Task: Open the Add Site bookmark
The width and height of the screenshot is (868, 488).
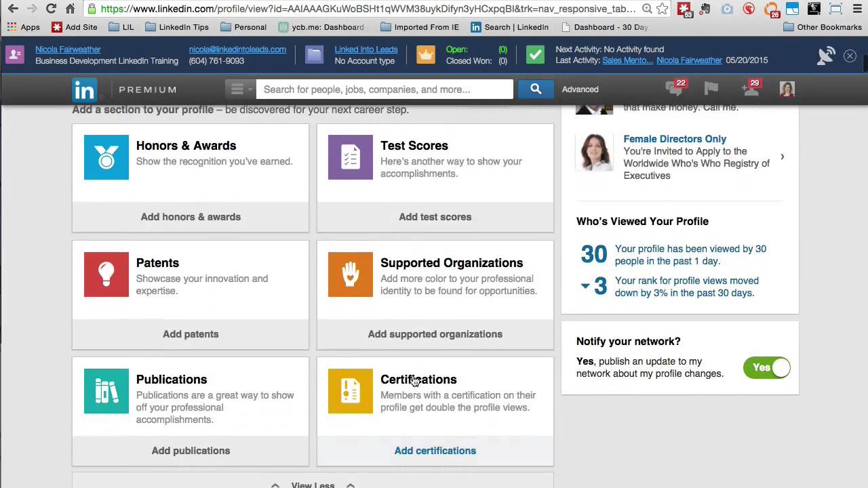Action: [x=75, y=27]
